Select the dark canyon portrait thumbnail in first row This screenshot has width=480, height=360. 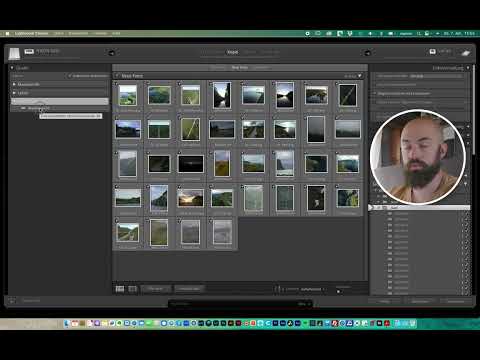click(x=222, y=95)
